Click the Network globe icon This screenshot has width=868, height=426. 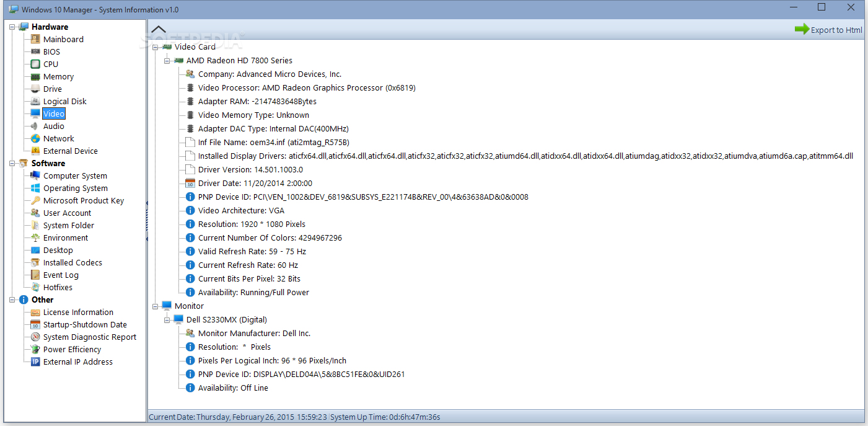pyautogui.click(x=35, y=138)
